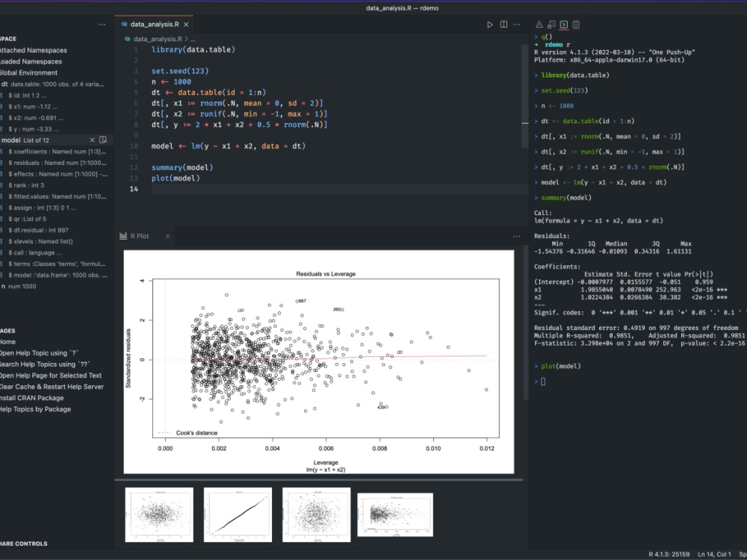747x560 pixels.
Task: Open the more actions menu in the plot panel
Action: 517,234
